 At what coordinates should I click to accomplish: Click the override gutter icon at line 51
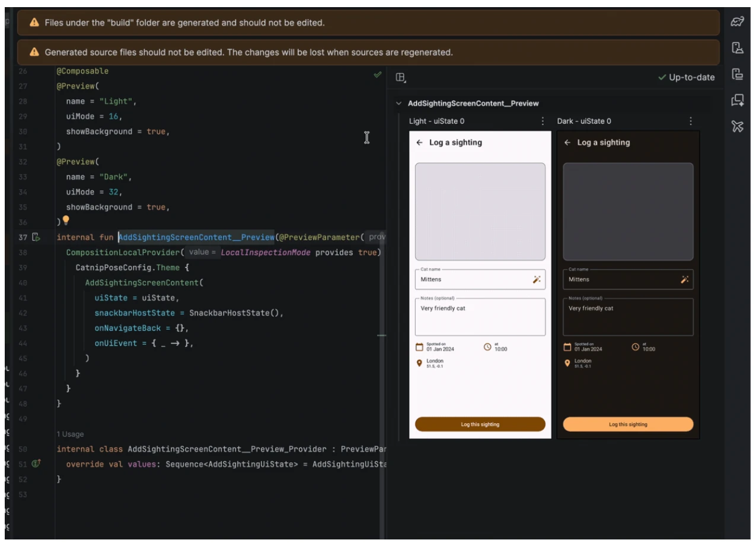click(36, 463)
